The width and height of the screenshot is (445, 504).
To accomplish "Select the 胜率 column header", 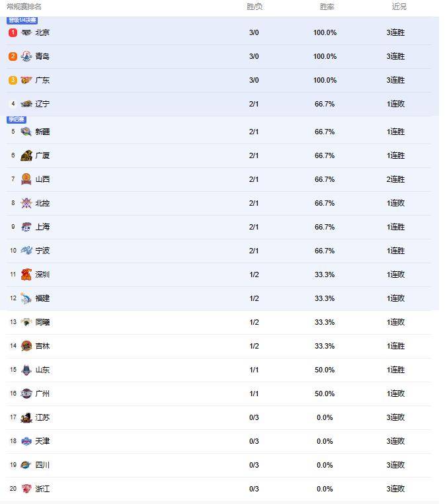I will pyautogui.click(x=327, y=7).
